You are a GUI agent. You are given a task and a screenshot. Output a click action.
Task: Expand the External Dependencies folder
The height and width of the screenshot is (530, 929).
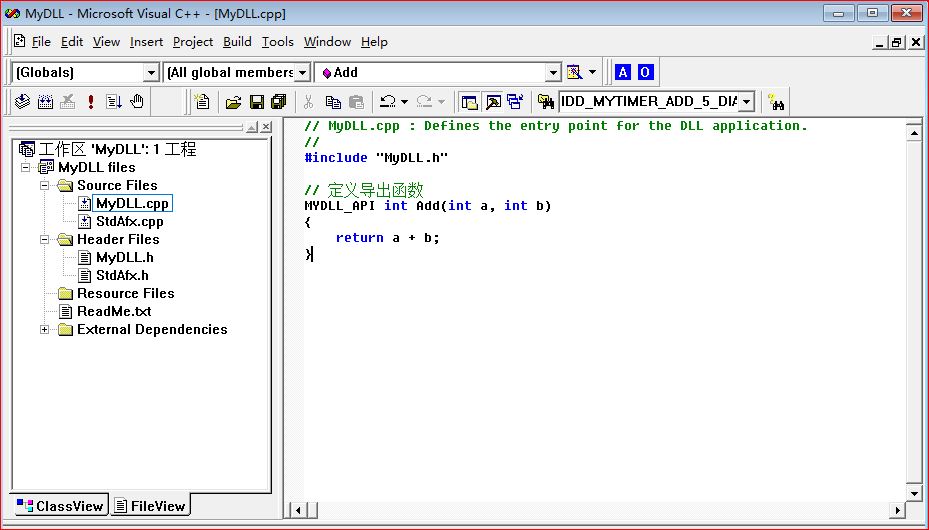[x=44, y=329]
